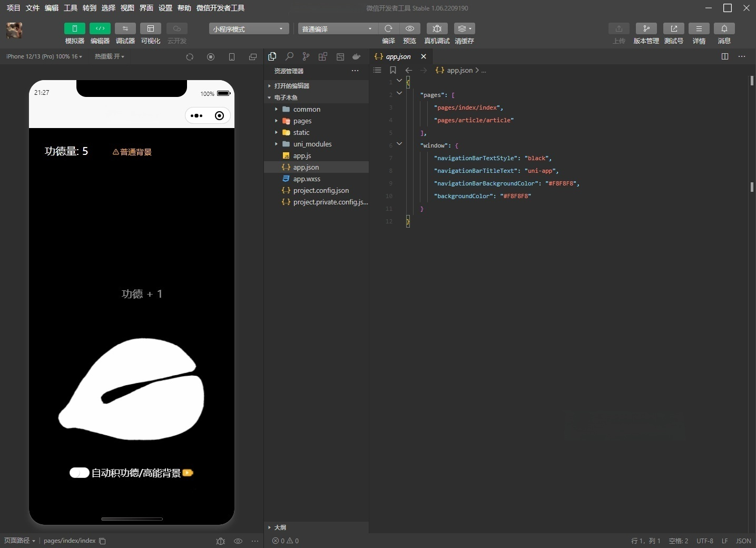Open the search icon in sidebar
This screenshot has height=548, width=756.
point(289,56)
